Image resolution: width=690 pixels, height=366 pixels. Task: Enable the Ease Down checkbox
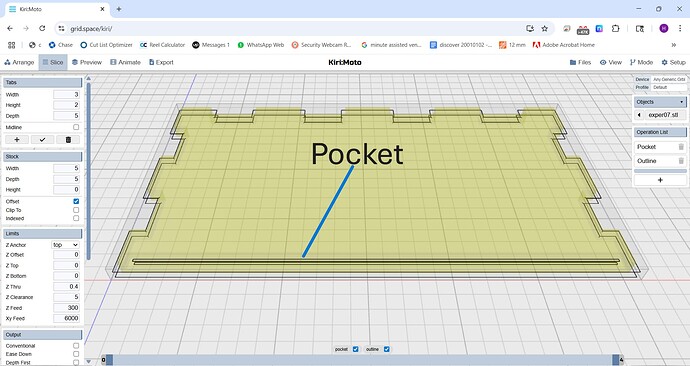[x=76, y=354]
